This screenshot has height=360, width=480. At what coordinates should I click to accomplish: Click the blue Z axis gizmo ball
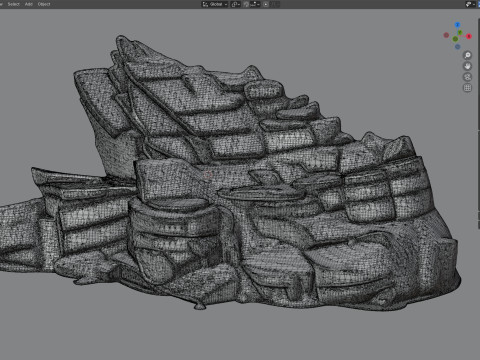pos(457,25)
